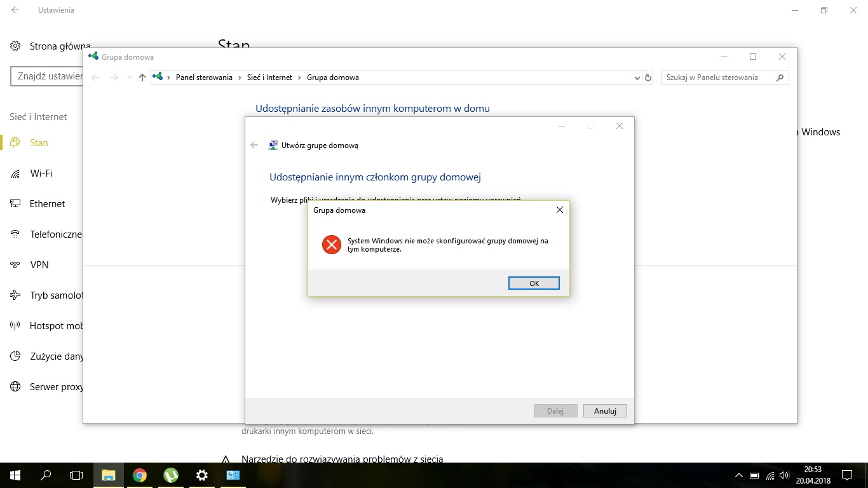This screenshot has width=868, height=488.
Task: Select Sieć i Internet in the breadcrumb
Action: tap(269, 78)
